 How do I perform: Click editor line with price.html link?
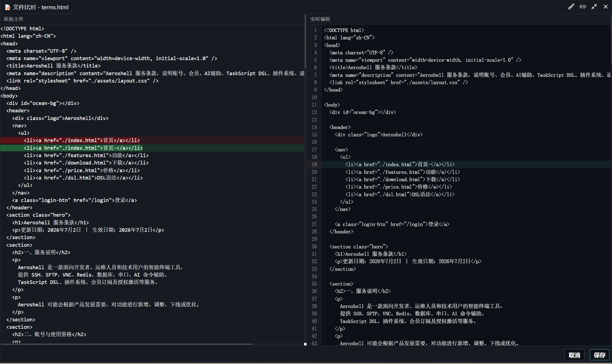point(398,187)
